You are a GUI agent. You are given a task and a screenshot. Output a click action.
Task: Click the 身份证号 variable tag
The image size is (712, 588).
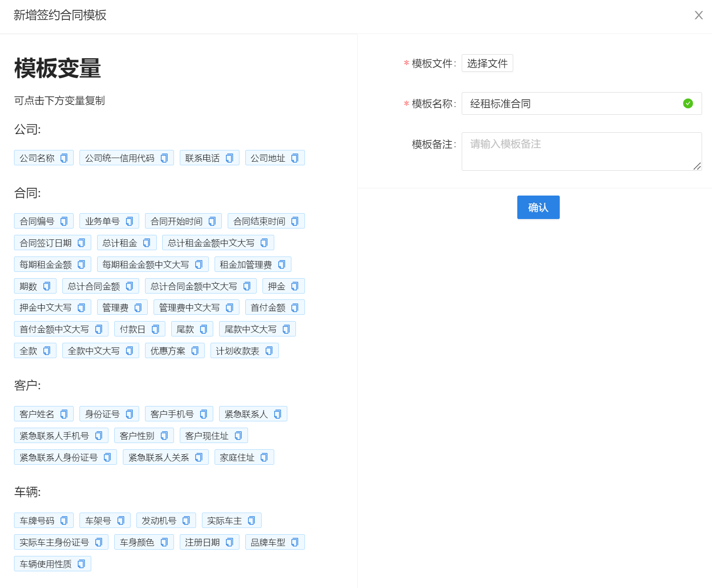tap(103, 414)
